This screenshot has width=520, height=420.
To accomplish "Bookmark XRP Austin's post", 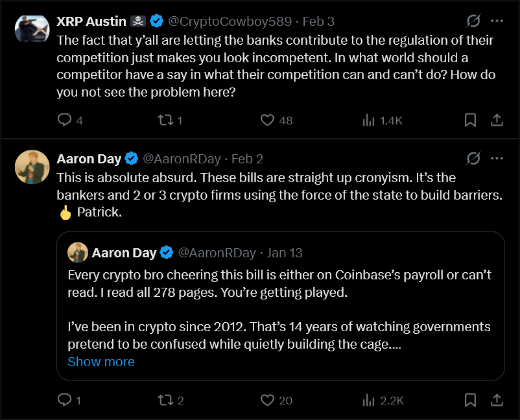I will [x=471, y=120].
